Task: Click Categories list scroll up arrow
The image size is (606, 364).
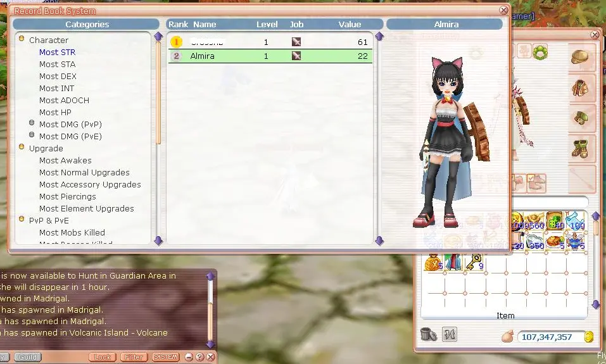Action: (158, 37)
